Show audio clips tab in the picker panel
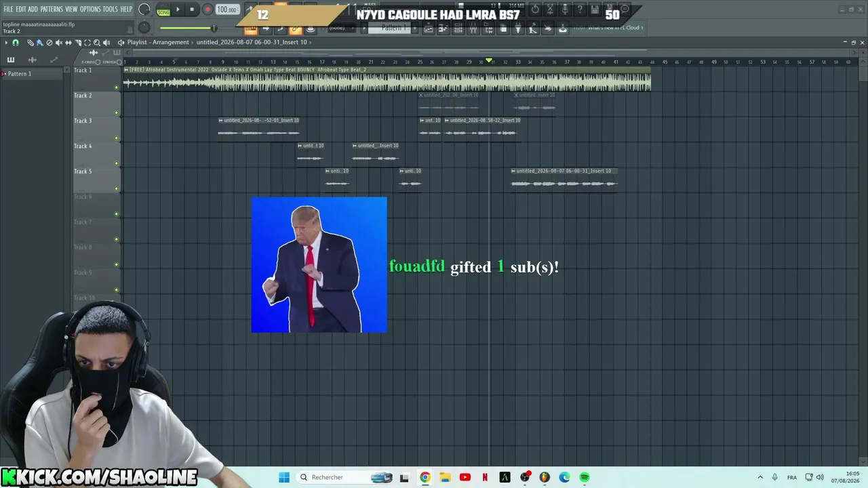Viewport: 868px width, 488px height. click(32, 60)
